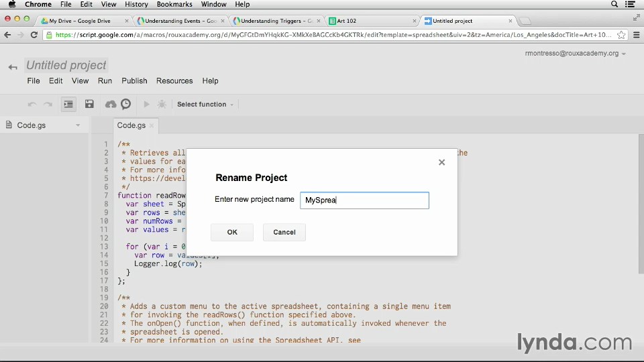This screenshot has width=644, height=362.
Task: Open Bookmarks menu in macOS menu bar
Action: [174, 4]
